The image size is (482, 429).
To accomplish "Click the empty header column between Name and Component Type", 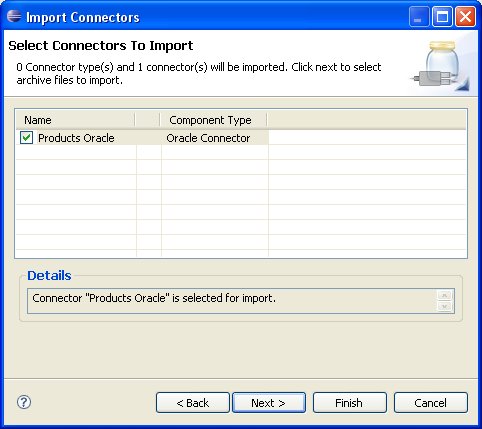I will pos(148,120).
